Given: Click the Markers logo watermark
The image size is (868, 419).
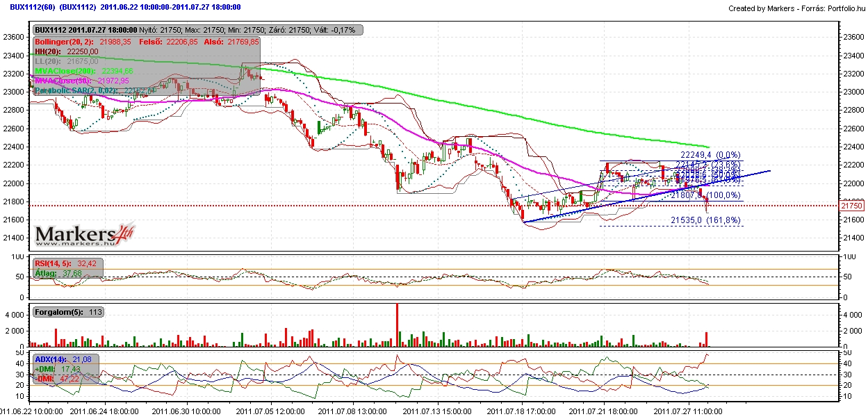Looking at the screenshot, I should 85,235.
